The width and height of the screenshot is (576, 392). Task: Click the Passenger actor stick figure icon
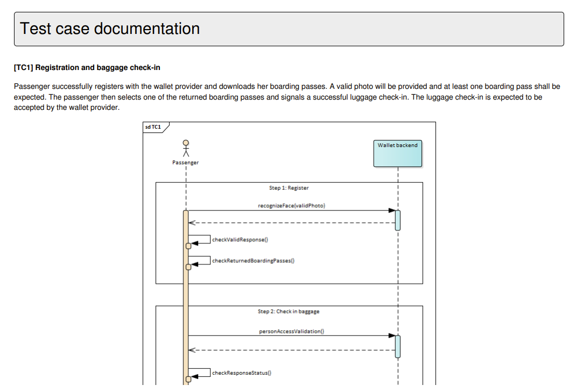[x=186, y=149]
